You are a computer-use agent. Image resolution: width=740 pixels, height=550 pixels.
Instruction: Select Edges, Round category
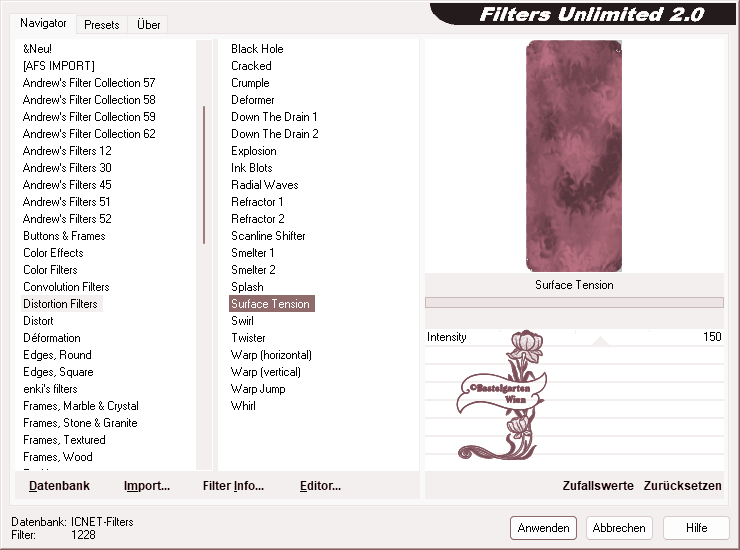tap(57, 355)
